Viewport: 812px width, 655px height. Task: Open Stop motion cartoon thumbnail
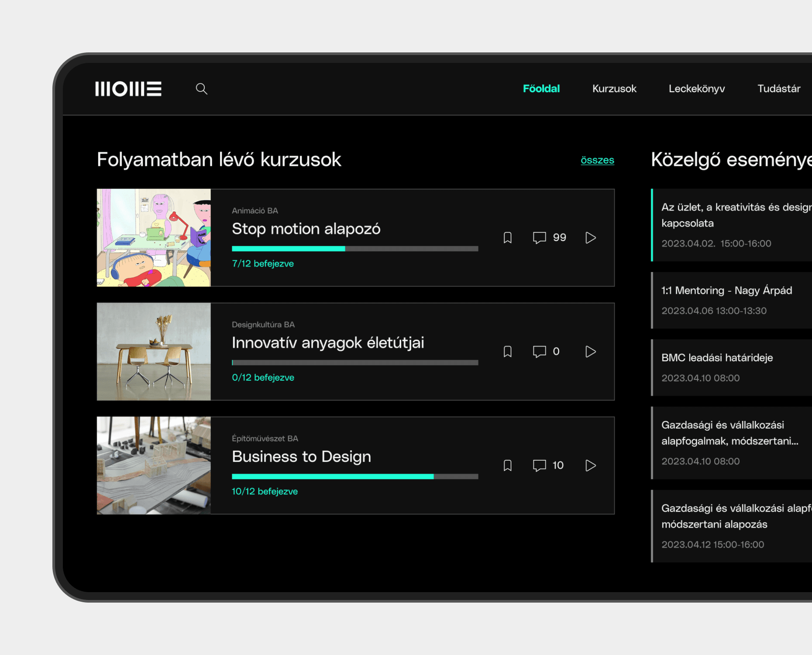[x=154, y=238]
